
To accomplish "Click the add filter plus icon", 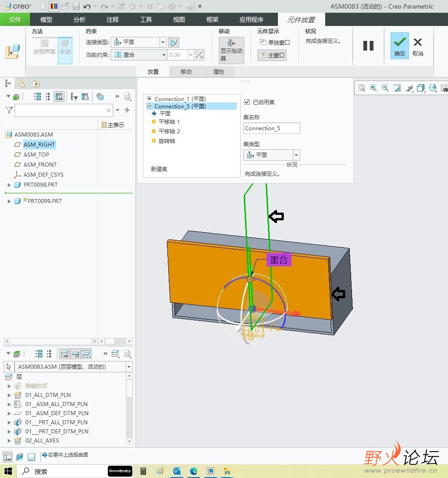I will point(127,110).
